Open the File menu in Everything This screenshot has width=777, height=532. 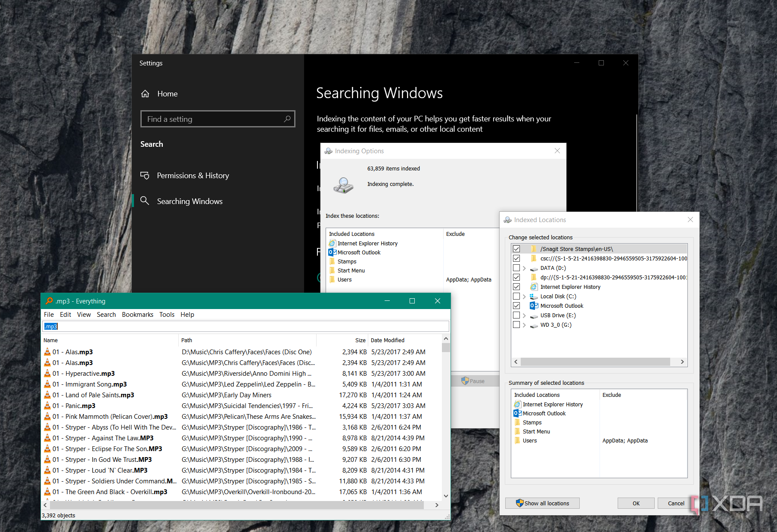click(49, 315)
